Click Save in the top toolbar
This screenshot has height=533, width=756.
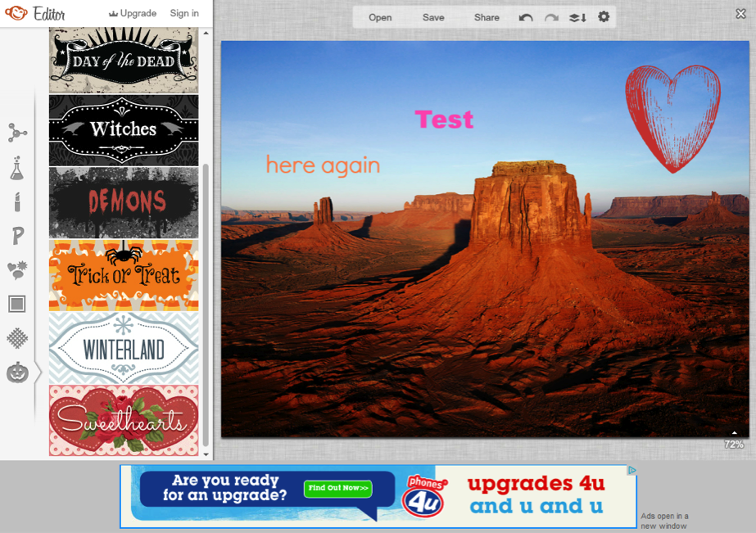(x=433, y=17)
